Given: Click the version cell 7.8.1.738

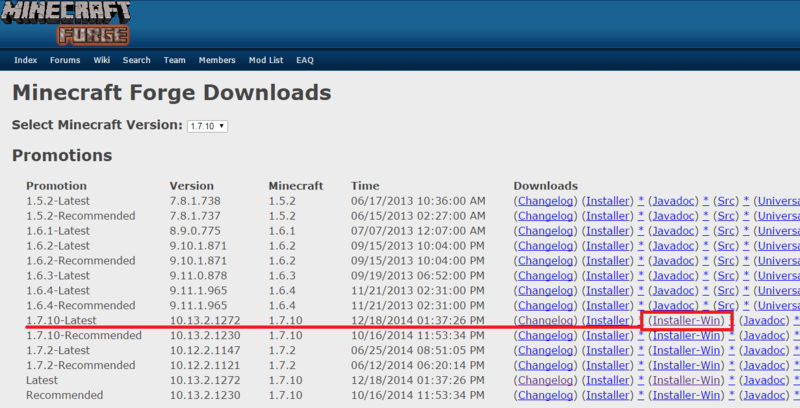Looking at the screenshot, I should pos(195,201).
